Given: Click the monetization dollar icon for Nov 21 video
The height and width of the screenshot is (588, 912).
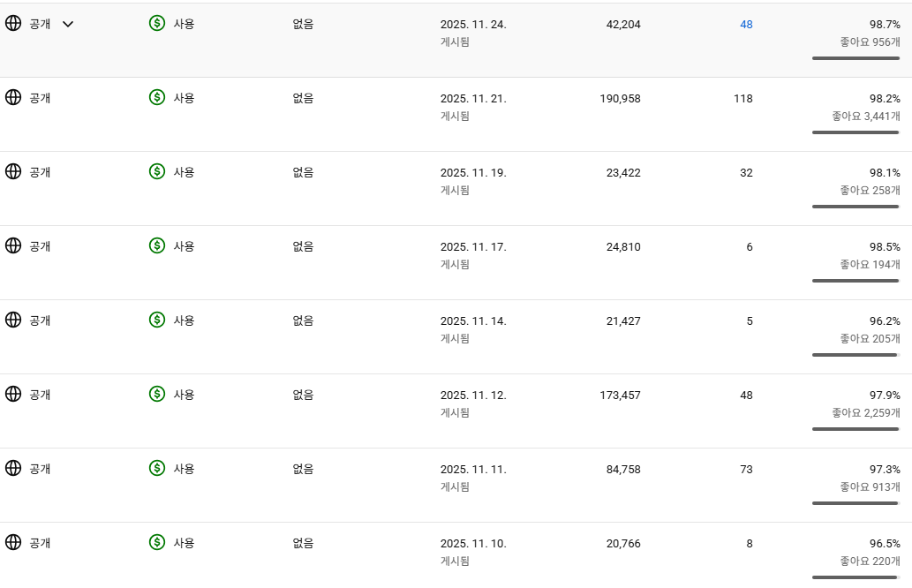Looking at the screenshot, I should pyautogui.click(x=157, y=98).
